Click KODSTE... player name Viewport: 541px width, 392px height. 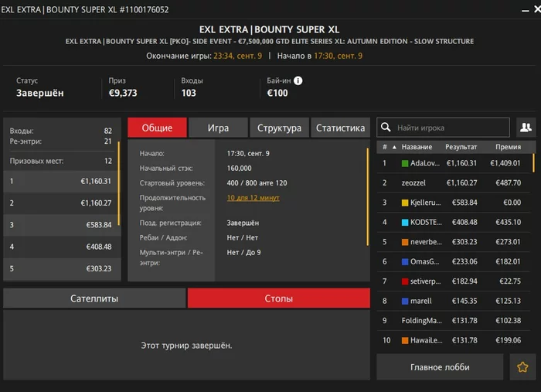[x=426, y=222]
